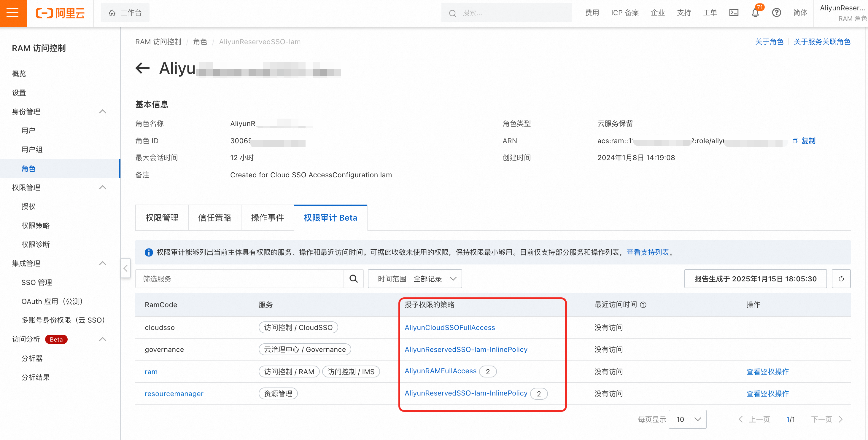Image resolution: width=868 pixels, height=440 pixels.
Task: Collapse the 集成管理 section
Action: (102, 263)
